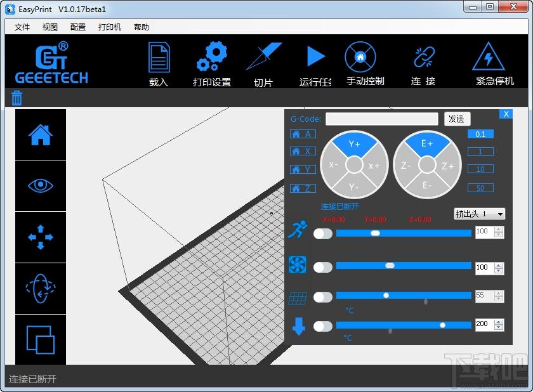Toggle the fan switch on
The width and height of the screenshot is (533, 392).
[323, 267]
